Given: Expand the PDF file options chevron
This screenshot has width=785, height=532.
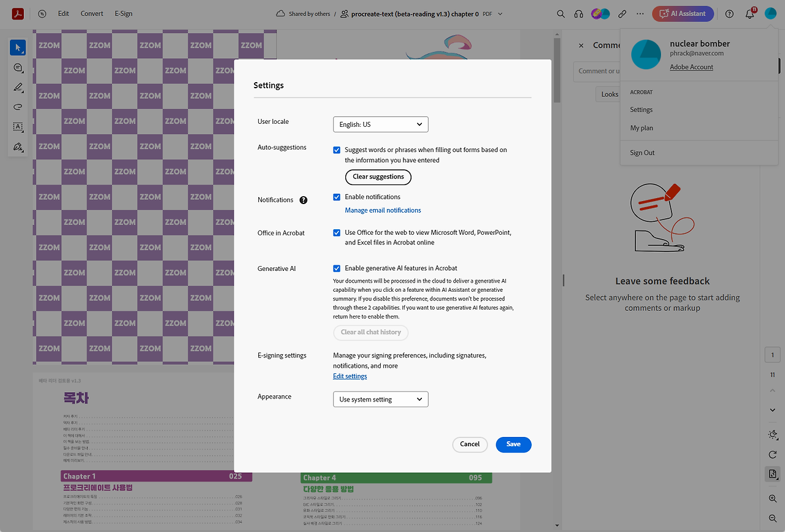Looking at the screenshot, I should point(500,13).
